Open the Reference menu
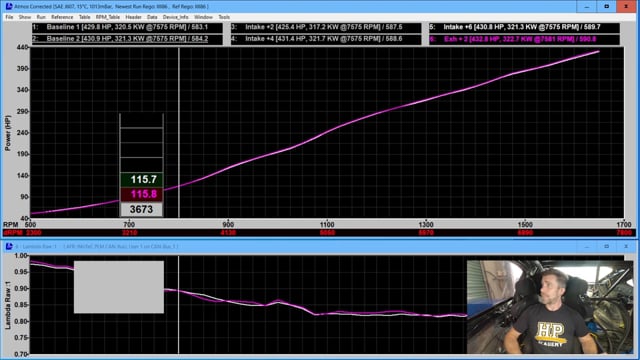This screenshot has width=640, height=360. 62,17
